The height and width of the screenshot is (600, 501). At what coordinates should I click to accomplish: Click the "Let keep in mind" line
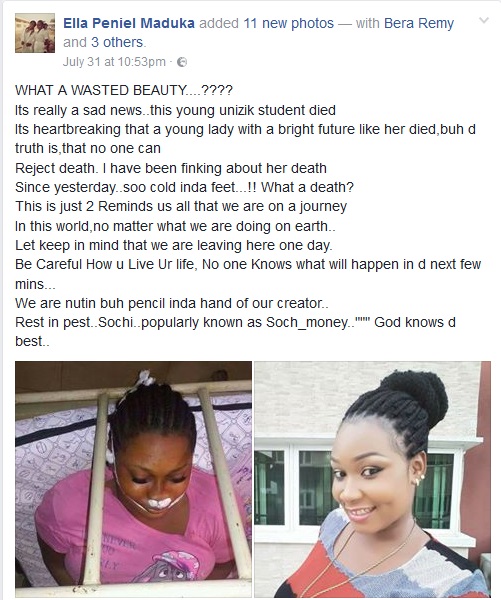[x=174, y=245]
